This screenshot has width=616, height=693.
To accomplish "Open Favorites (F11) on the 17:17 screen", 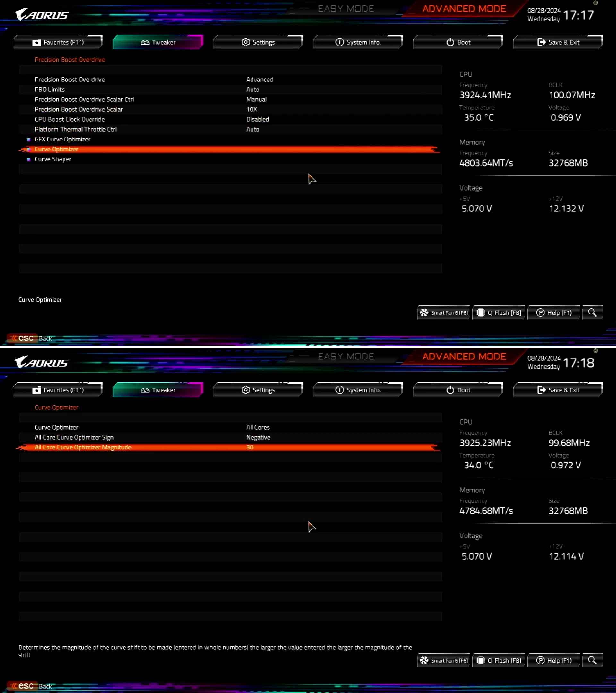I will point(58,42).
